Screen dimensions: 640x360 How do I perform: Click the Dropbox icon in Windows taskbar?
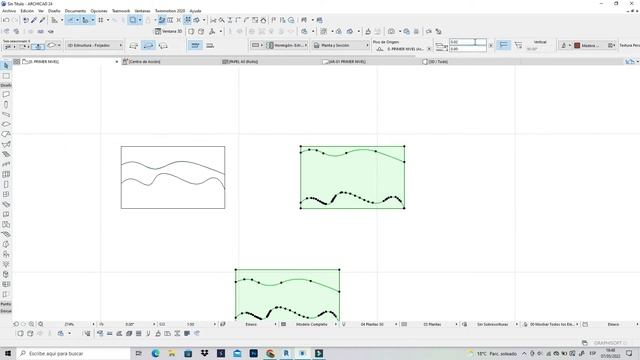pyautogui.click(x=204, y=353)
